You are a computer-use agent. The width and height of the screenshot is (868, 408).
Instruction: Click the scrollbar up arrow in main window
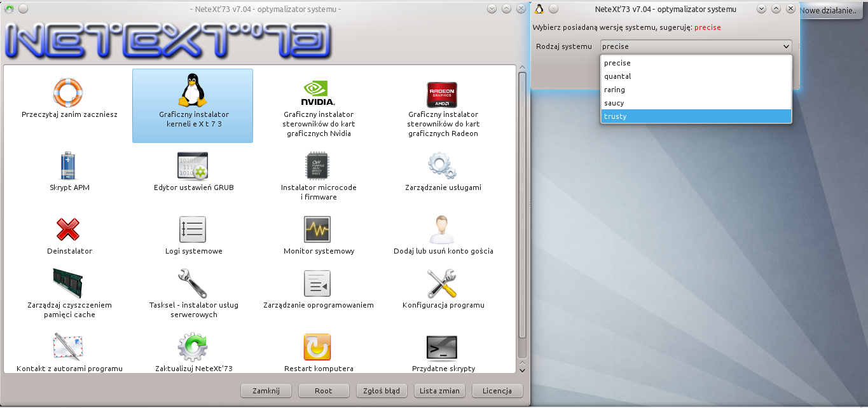tap(522, 67)
